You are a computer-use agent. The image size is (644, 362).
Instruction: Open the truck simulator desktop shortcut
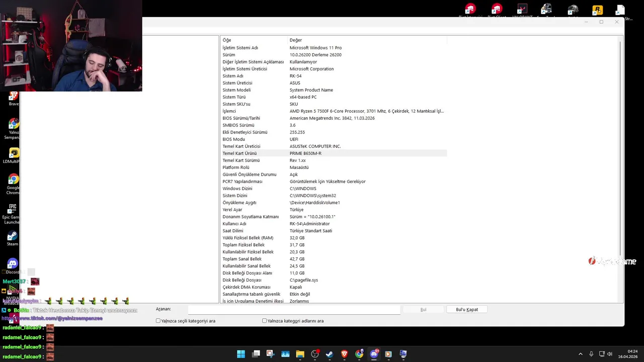click(x=547, y=10)
